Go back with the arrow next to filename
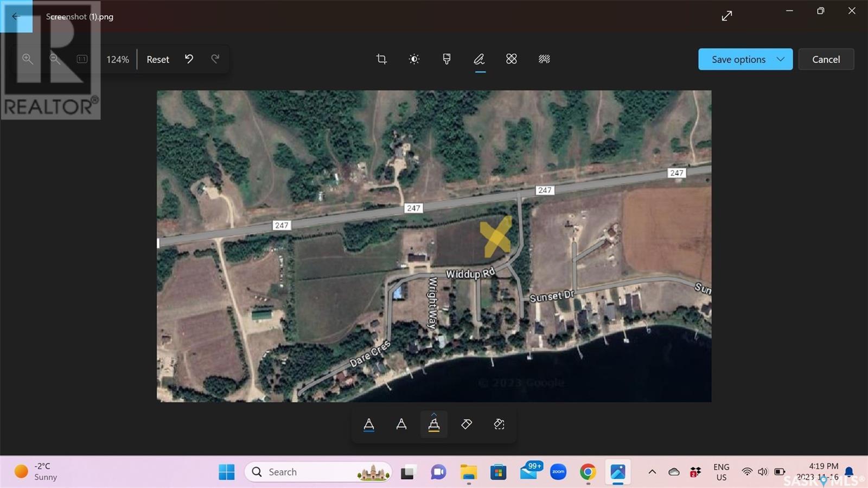Screen dimensions: 868x488 16,16
